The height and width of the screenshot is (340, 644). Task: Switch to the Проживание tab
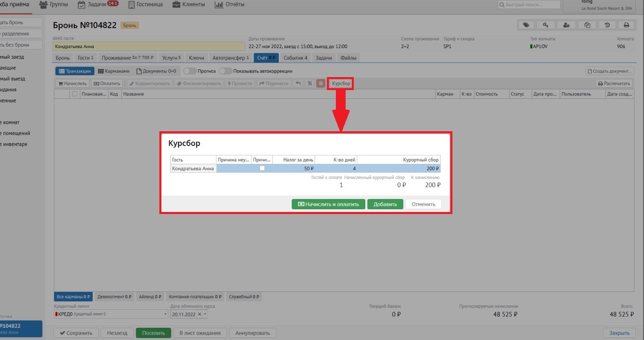point(127,58)
